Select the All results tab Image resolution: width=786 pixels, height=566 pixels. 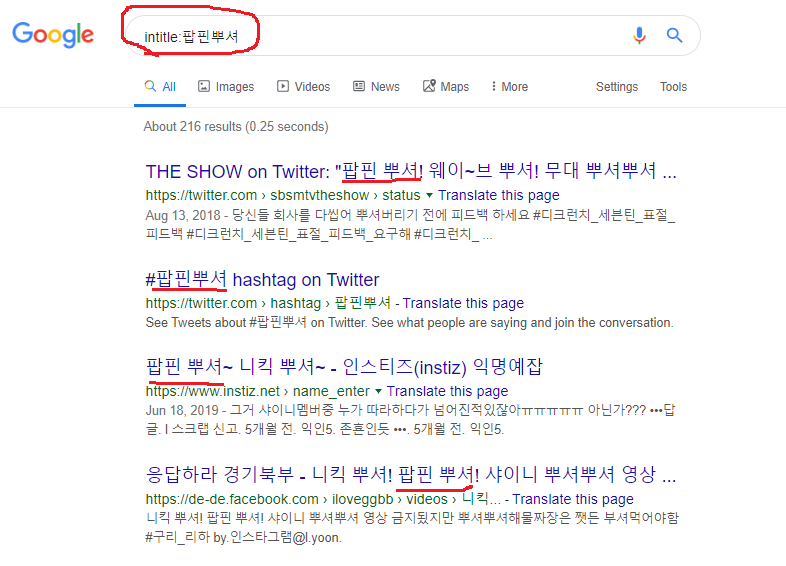(x=160, y=87)
